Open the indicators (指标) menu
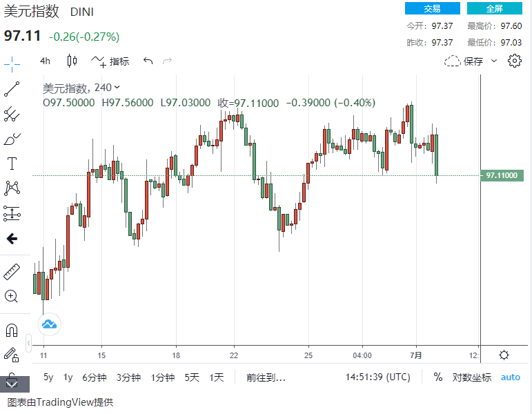Screen dimensions: 532x414 click(x=110, y=61)
